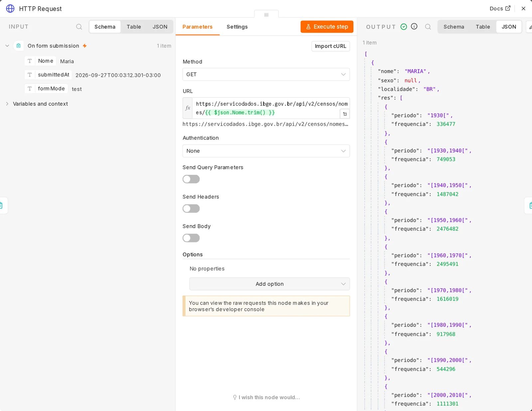Click the formMode field type icon
This screenshot has height=411, width=532.
tap(30, 88)
